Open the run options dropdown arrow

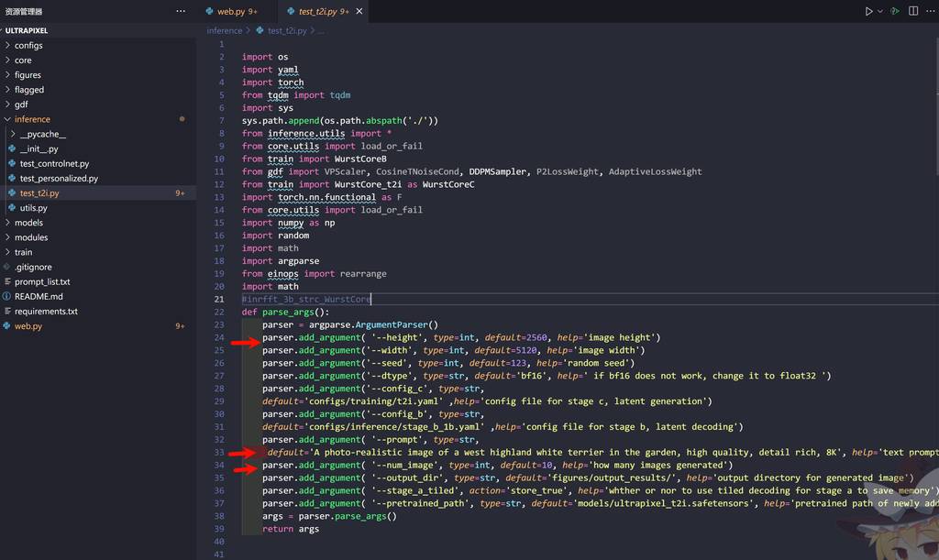pos(880,11)
